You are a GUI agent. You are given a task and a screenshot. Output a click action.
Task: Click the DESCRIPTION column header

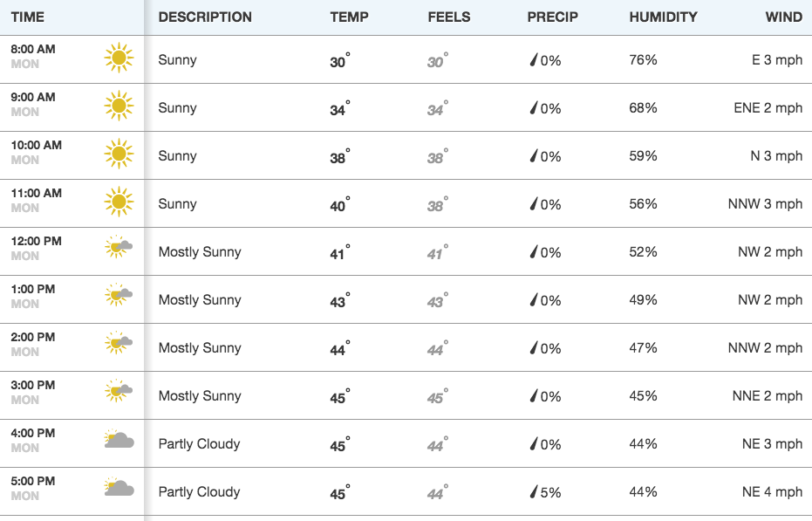[205, 17]
